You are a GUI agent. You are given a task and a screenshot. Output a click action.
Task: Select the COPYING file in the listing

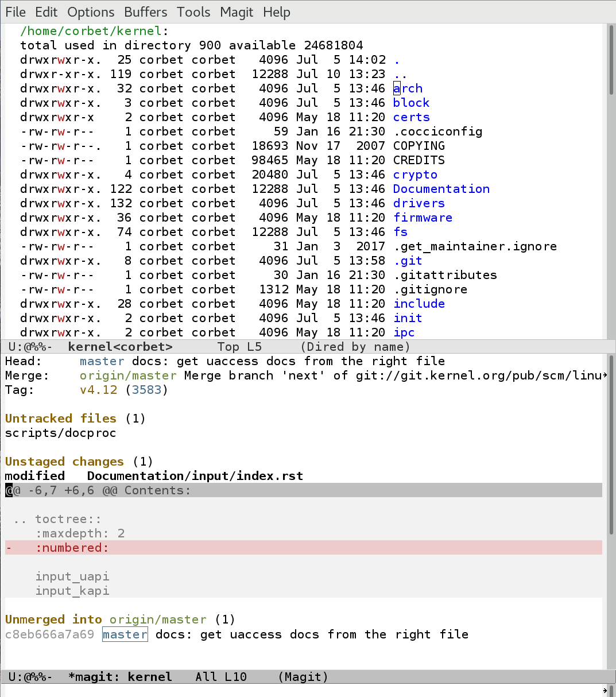[x=419, y=146]
